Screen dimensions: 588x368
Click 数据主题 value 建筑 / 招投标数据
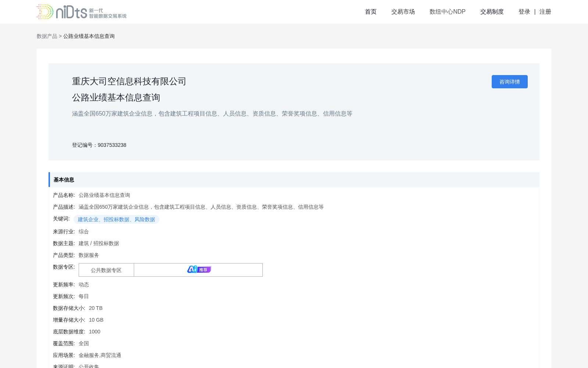coord(99,243)
